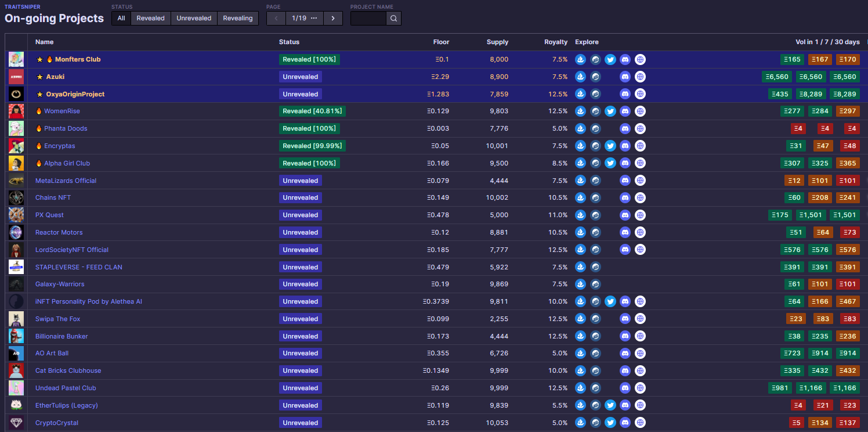Open the Twitter icon for EtherTulips (Legacy)

coord(610,405)
